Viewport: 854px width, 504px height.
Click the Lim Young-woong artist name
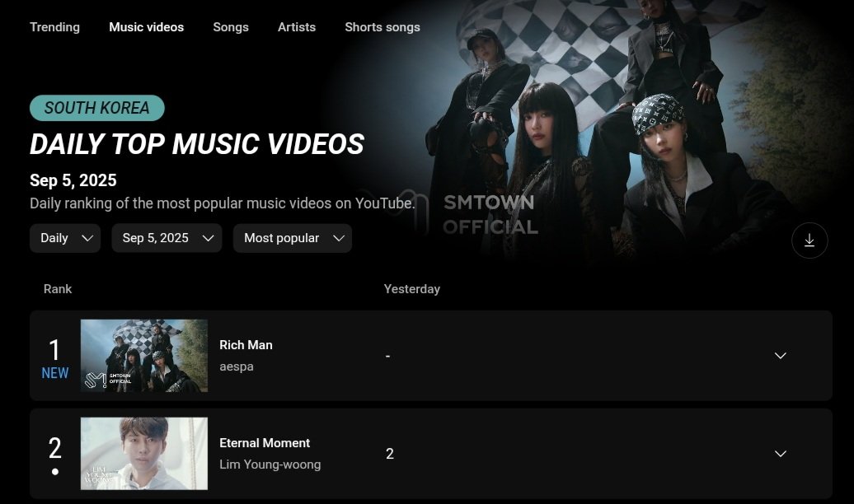tap(270, 464)
